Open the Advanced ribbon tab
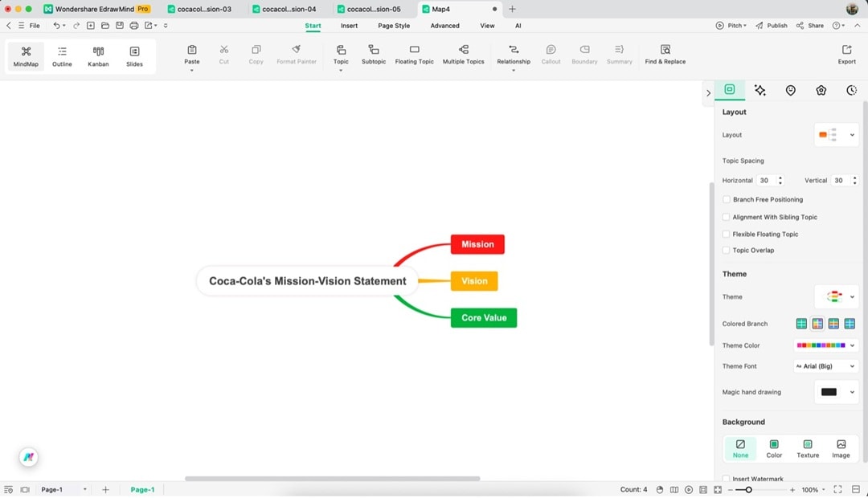Viewport: 868px width, 498px height. [x=444, y=26]
